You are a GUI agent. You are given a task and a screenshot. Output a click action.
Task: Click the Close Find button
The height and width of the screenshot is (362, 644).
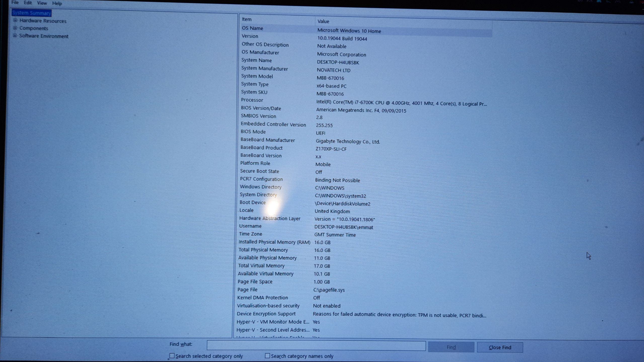(x=500, y=347)
